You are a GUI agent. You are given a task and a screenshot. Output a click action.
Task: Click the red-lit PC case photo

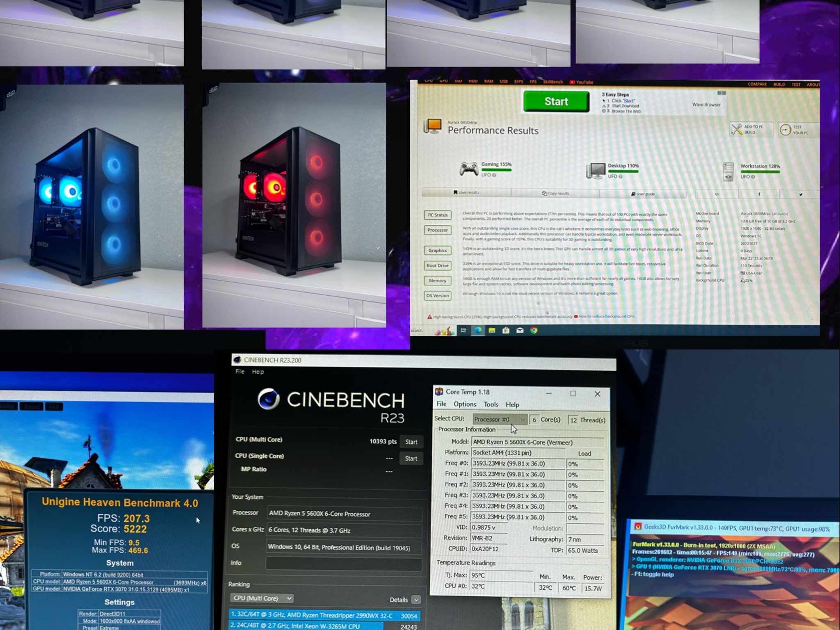pyautogui.click(x=294, y=205)
